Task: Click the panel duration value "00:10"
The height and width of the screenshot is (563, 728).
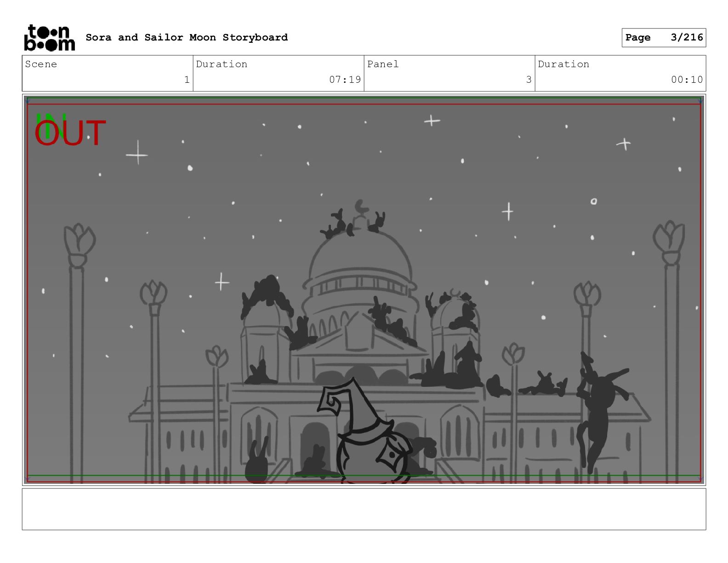Action: pyautogui.click(x=687, y=80)
